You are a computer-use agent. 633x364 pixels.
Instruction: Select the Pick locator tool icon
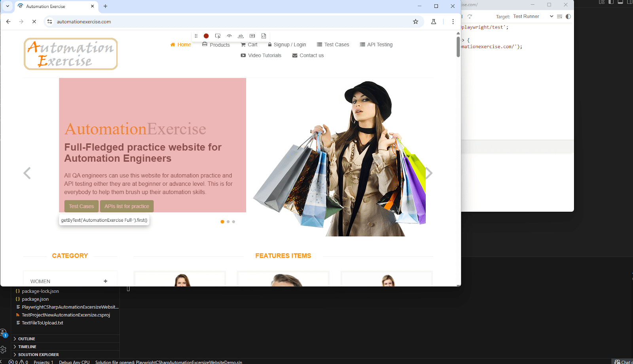coord(218,36)
